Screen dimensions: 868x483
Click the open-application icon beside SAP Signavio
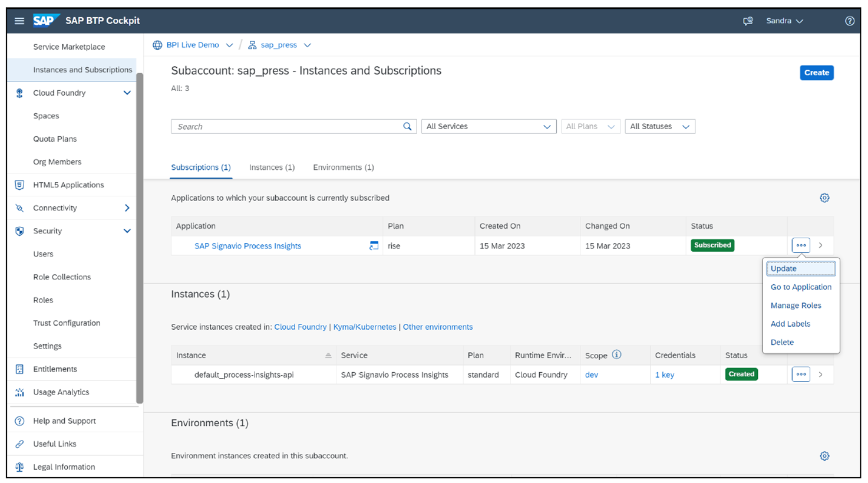point(374,246)
